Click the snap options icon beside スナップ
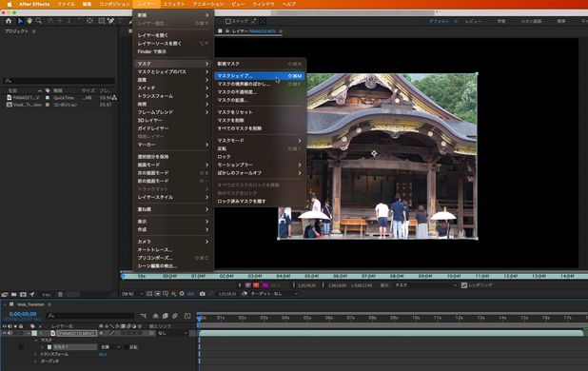Screen dimensions: 588x371 (x=253, y=21)
